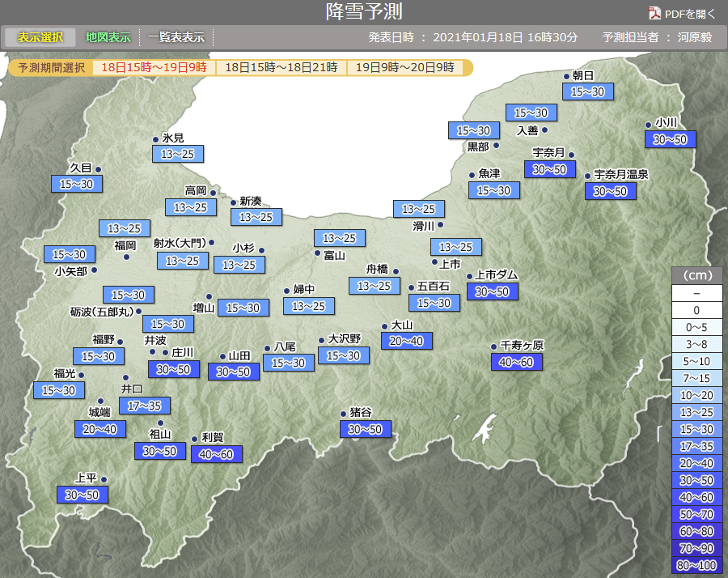Click the 高岡 snowfall value 13～25
Image resolution: width=728 pixels, height=578 pixels.
pos(191,207)
